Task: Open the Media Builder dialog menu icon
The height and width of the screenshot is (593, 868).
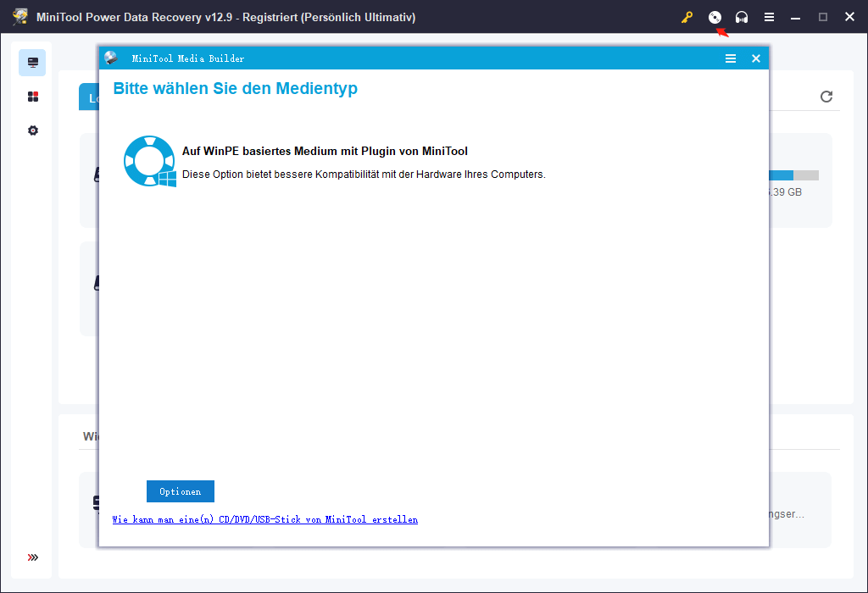Action: click(x=731, y=58)
